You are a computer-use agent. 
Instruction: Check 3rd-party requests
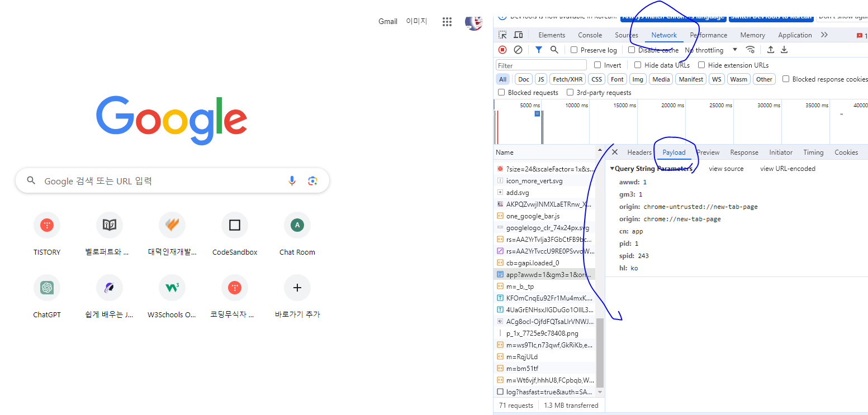(x=570, y=92)
